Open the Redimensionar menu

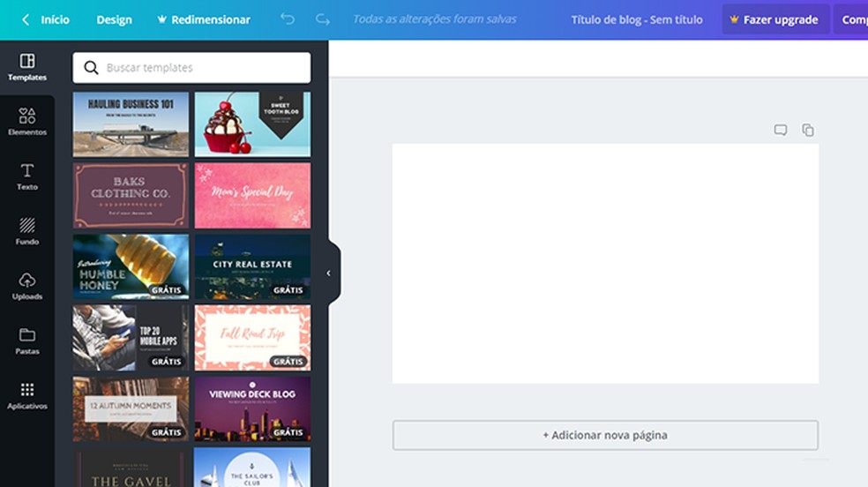(204, 19)
